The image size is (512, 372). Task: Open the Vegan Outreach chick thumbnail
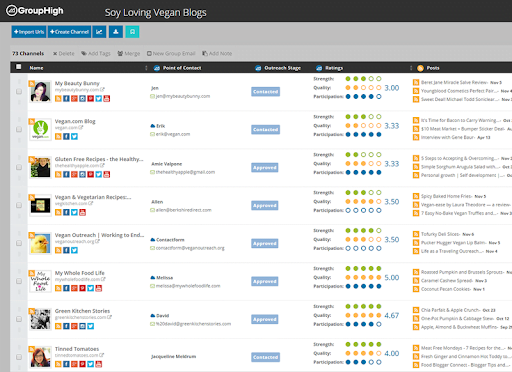[x=40, y=243]
